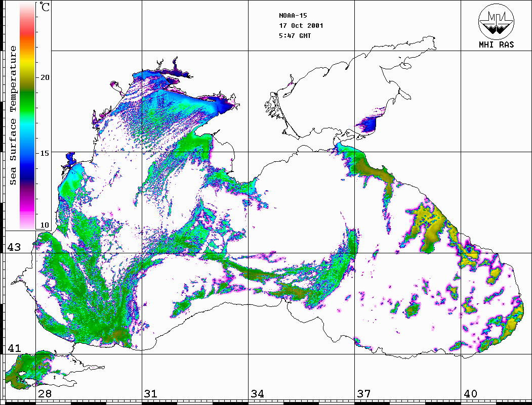Click longitude label '40'
Image resolution: width=532 pixels, height=405 pixels.
(x=470, y=394)
